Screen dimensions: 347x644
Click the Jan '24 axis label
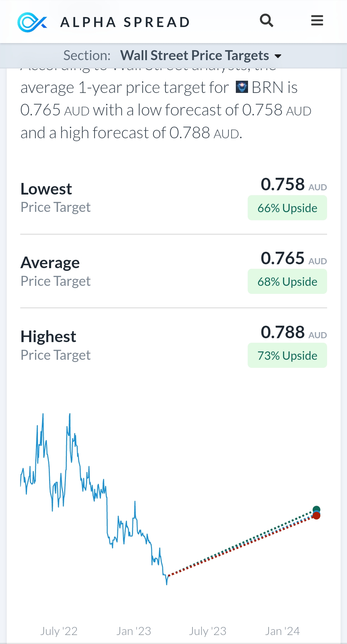click(282, 631)
